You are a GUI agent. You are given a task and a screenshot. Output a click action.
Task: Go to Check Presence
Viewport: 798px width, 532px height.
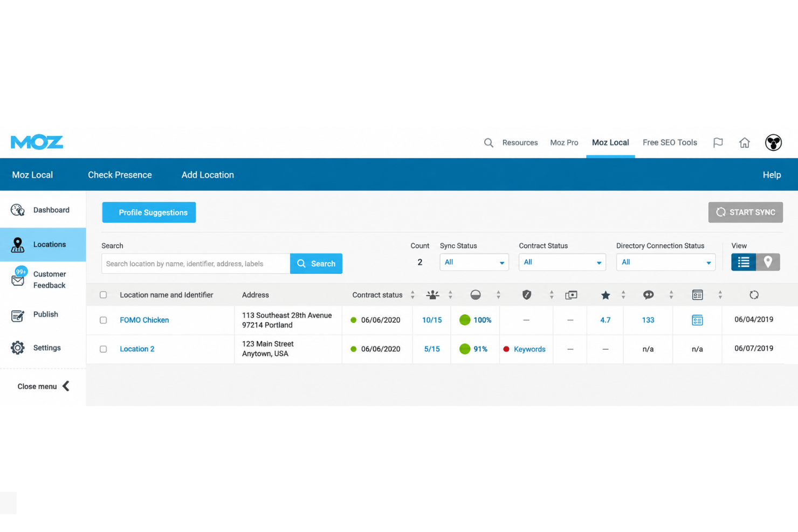point(120,175)
